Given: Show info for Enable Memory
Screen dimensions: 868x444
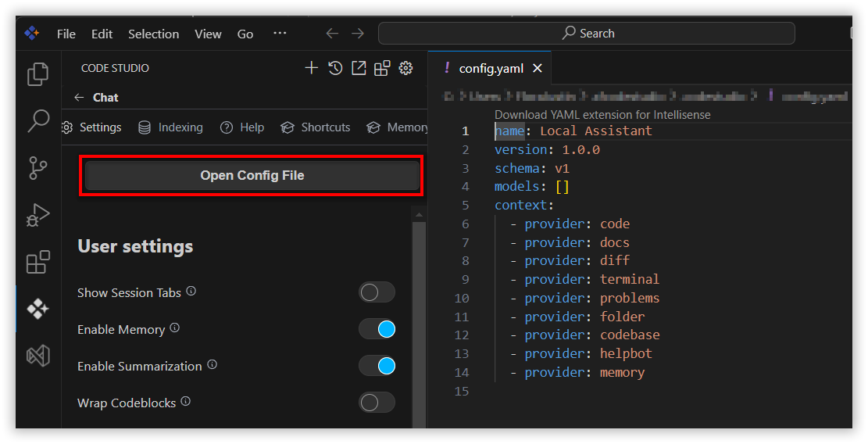Looking at the screenshot, I should [x=174, y=328].
